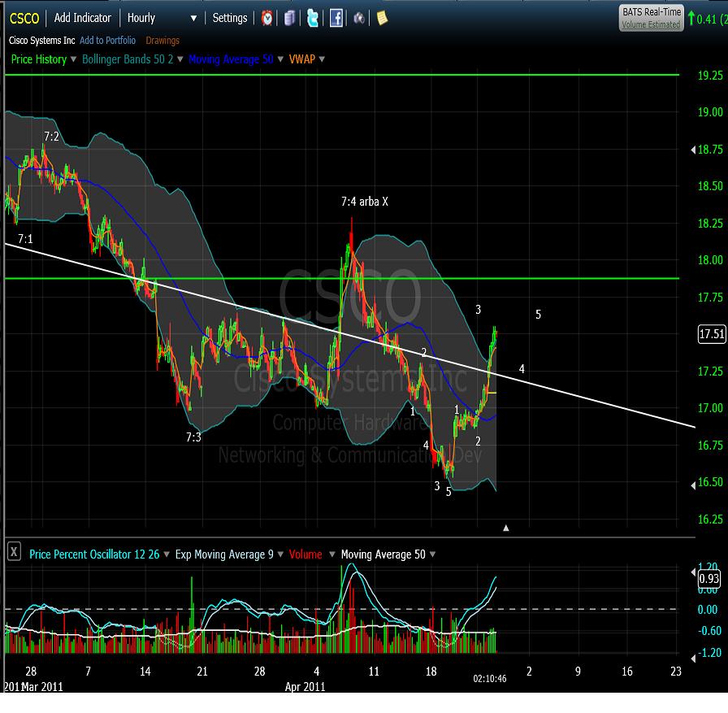This screenshot has width=728, height=713.
Task: Toggle the Volume Estimated label
Action: pos(650,24)
